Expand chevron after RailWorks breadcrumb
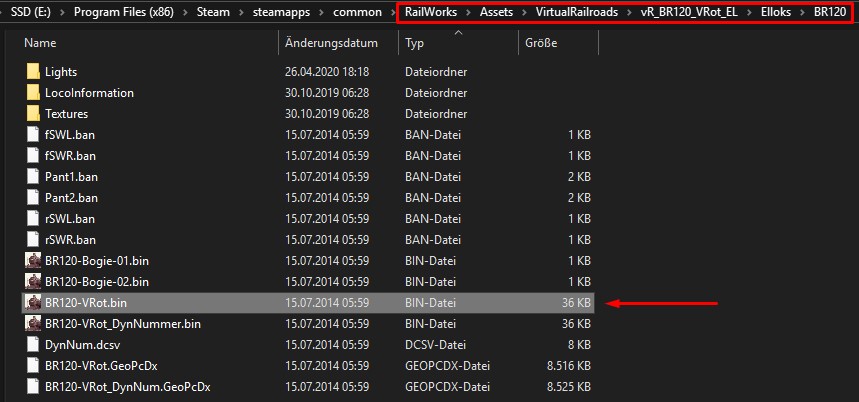This screenshot has height=402, width=859. point(469,13)
